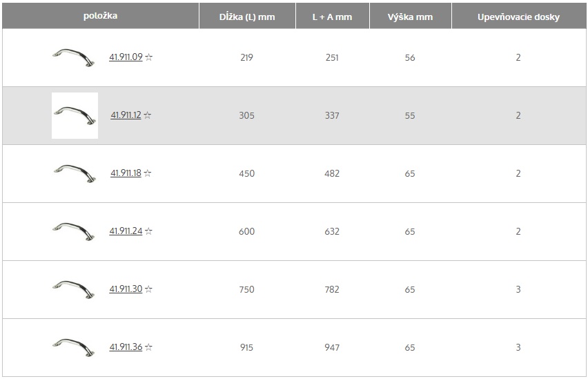This screenshot has height=379, width=588.
Task: Click the highlighted handrail thumbnail for 41.911.12
Action: [75, 115]
